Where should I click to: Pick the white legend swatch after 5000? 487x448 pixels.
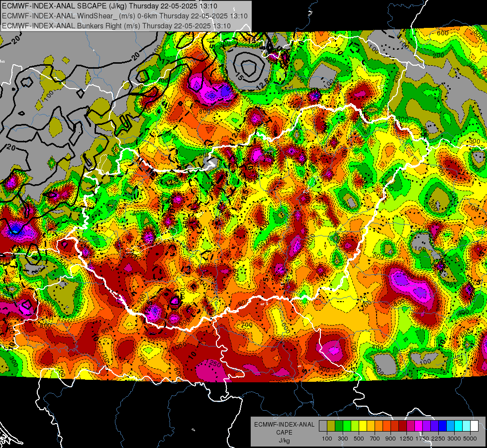(x=474, y=426)
